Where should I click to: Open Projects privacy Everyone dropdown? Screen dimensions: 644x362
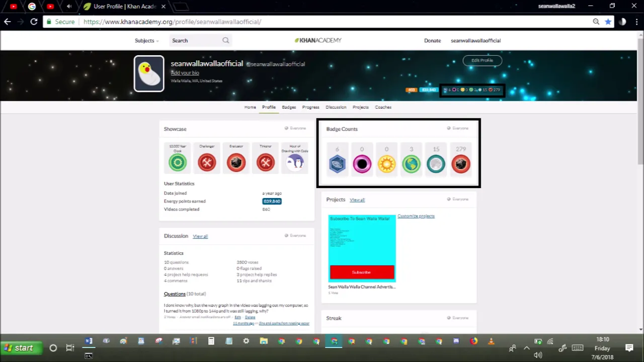coord(458,200)
